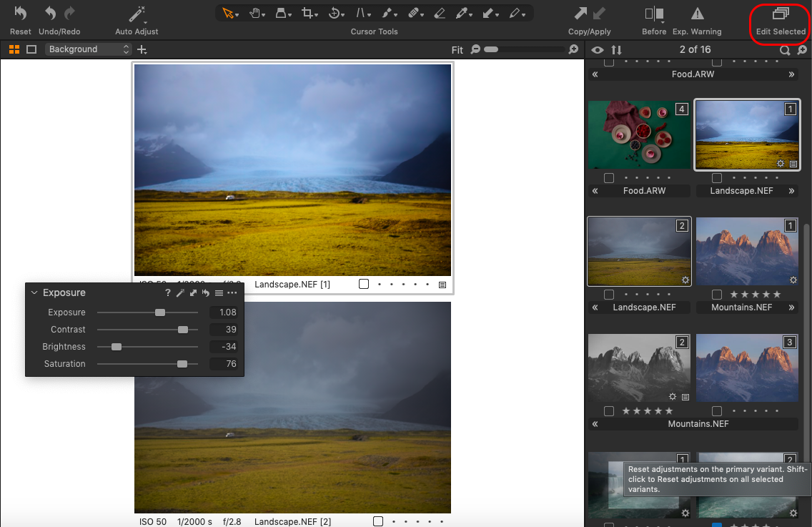Tick checkbox under colored Mountains thumbnail numbered 1
Viewport: 812px width, 527px height.
(717, 295)
